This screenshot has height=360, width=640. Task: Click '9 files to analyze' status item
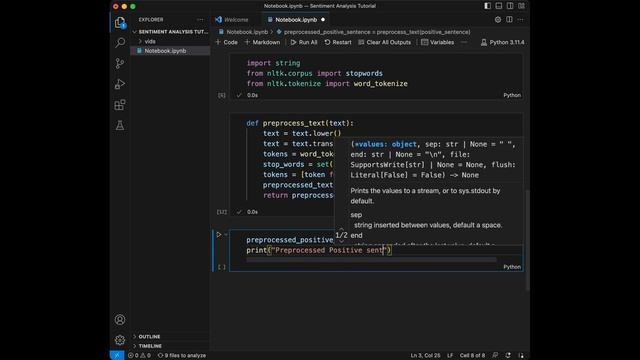point(182,356)
